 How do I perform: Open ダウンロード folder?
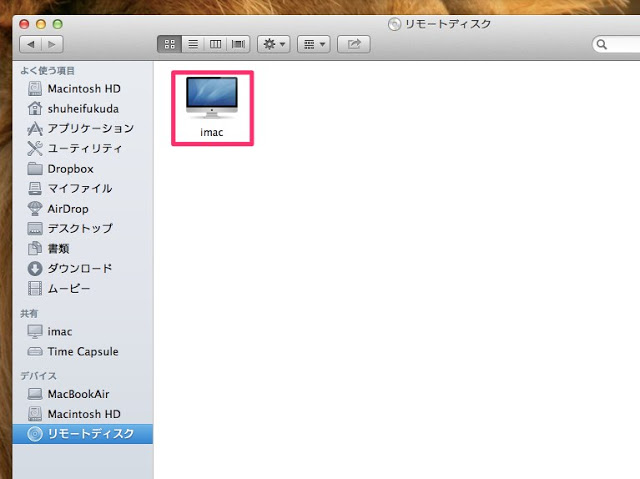[83, 268]
